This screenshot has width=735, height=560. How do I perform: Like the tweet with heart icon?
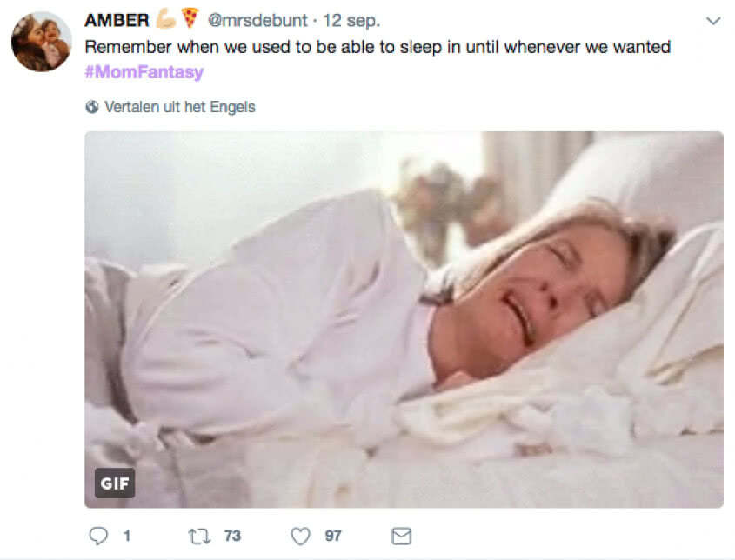pyautogui.click(x=300, y=537)
